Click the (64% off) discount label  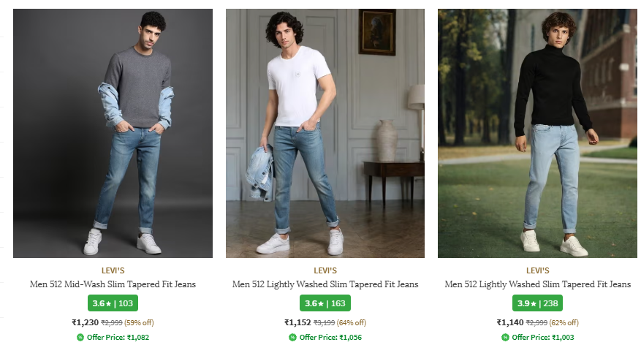tap(352, 322)
